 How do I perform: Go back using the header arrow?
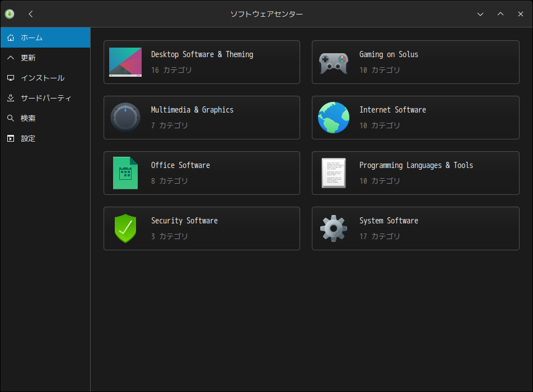[31, 14]
